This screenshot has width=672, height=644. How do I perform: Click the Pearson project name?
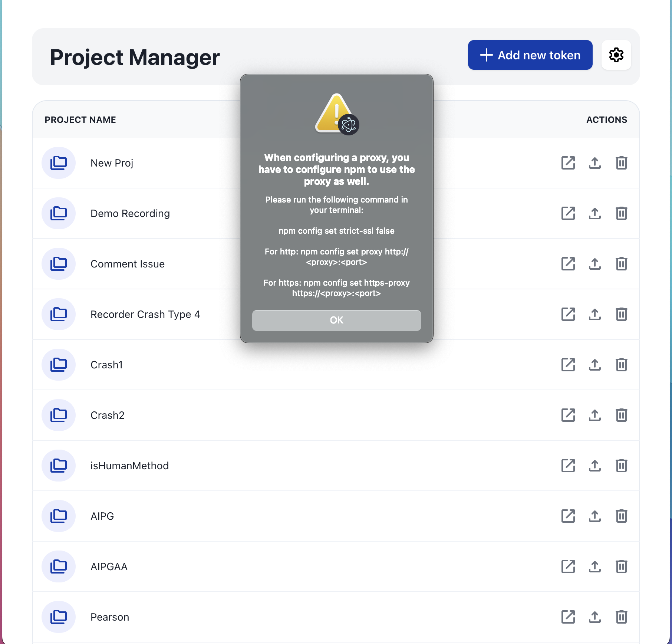pos(110,617)
